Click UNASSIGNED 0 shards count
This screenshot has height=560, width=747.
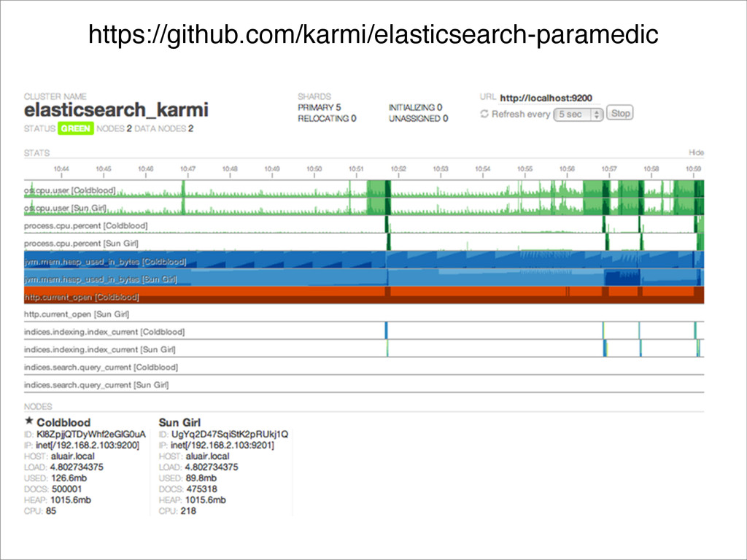click(x=418, y=118)
